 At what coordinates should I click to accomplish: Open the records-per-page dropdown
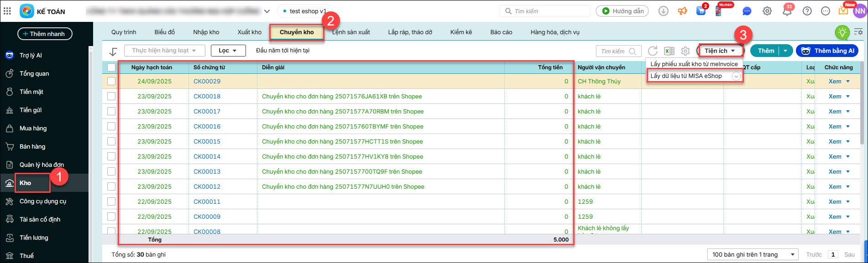[753, 254]
